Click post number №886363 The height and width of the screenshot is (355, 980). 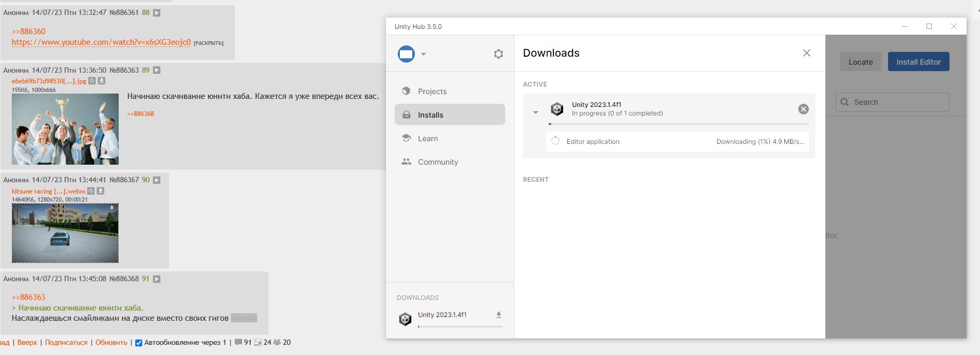[x=124, y=70]
